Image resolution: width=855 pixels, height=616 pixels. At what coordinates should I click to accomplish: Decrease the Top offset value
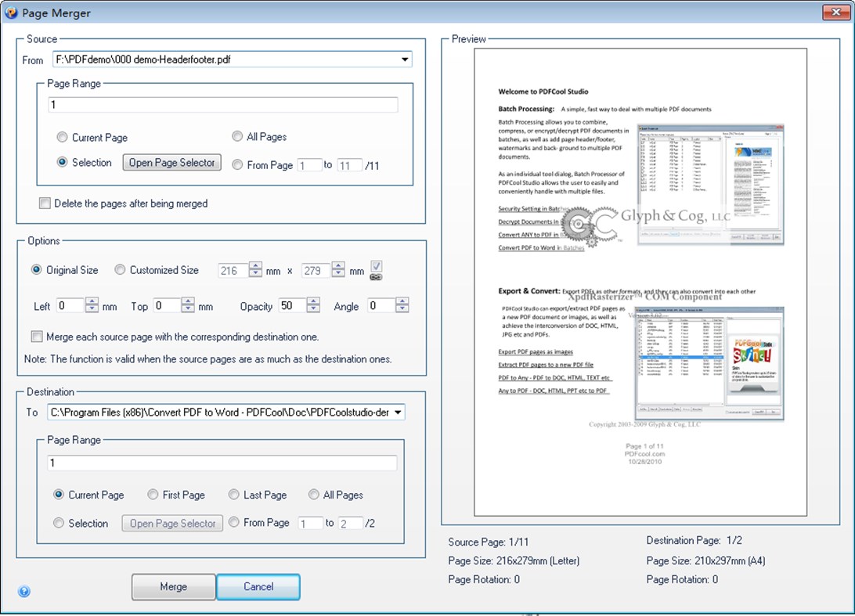[x=188, y=309]
